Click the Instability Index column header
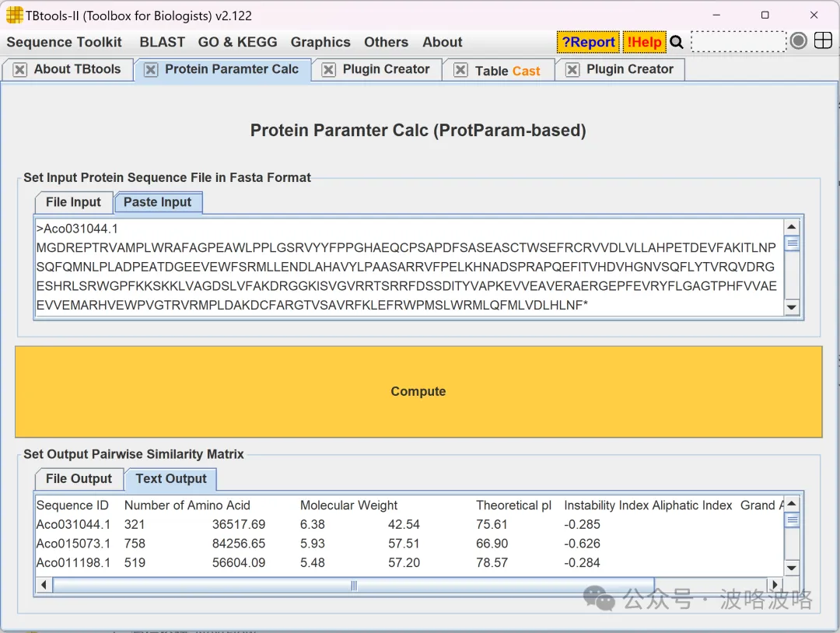This screenshot has height=633, width=840. 606,505
